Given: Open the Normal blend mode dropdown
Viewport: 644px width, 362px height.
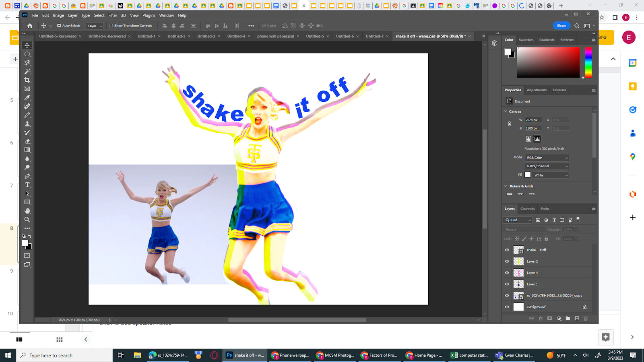Looking at the screenshot, I should click(x=524, y=229).
